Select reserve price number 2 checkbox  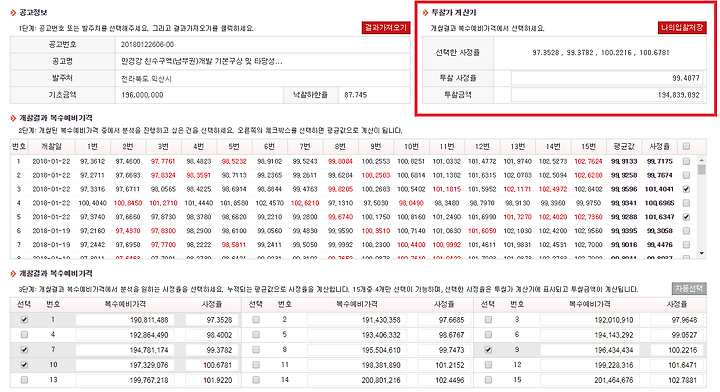coord(256,319)
